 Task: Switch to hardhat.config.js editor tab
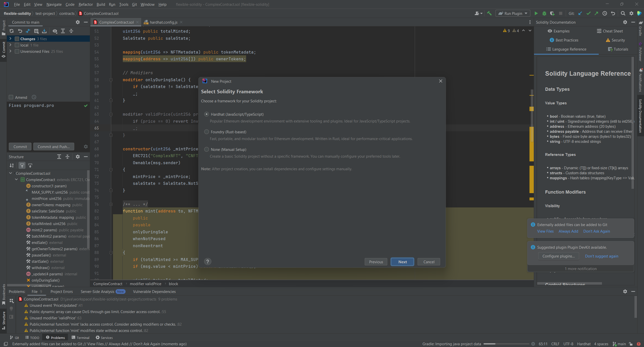pos(163,22)
